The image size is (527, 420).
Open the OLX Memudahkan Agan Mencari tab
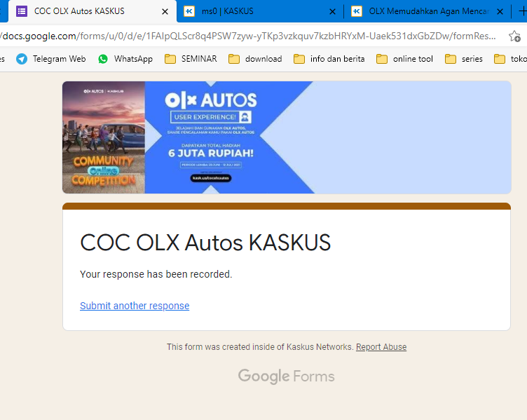click(428, 11)
